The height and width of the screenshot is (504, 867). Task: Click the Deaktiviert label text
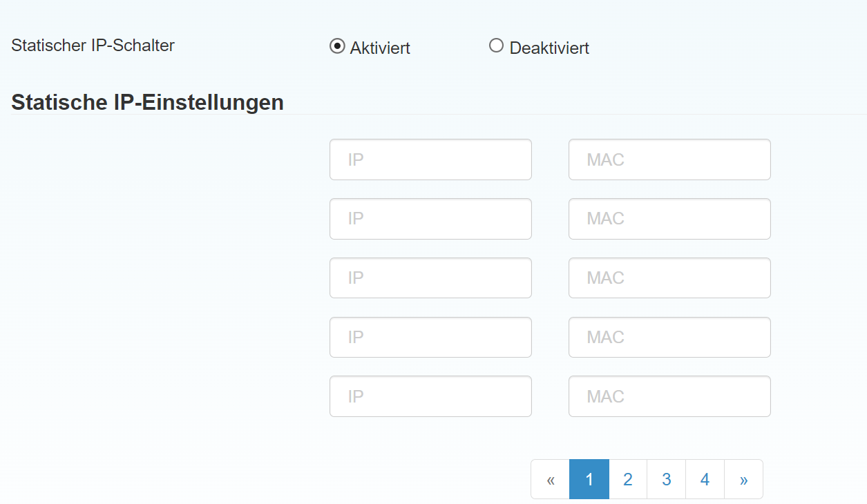[x=549, y=48]
